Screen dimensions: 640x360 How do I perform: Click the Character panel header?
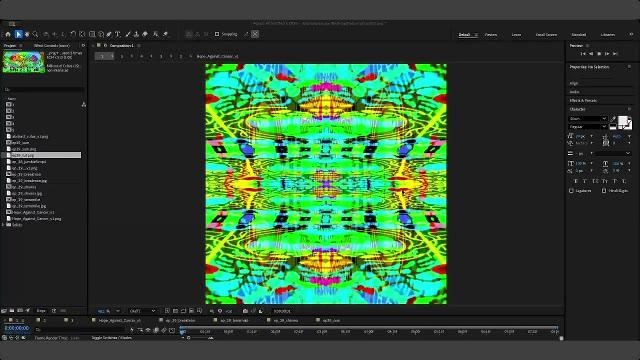pyautogui.click(x=577, y=109)
